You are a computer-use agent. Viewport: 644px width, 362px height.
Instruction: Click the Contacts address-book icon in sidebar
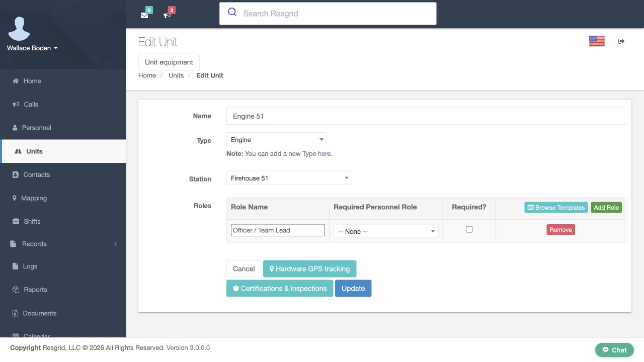pyautogui.click(x=15, y=175)
